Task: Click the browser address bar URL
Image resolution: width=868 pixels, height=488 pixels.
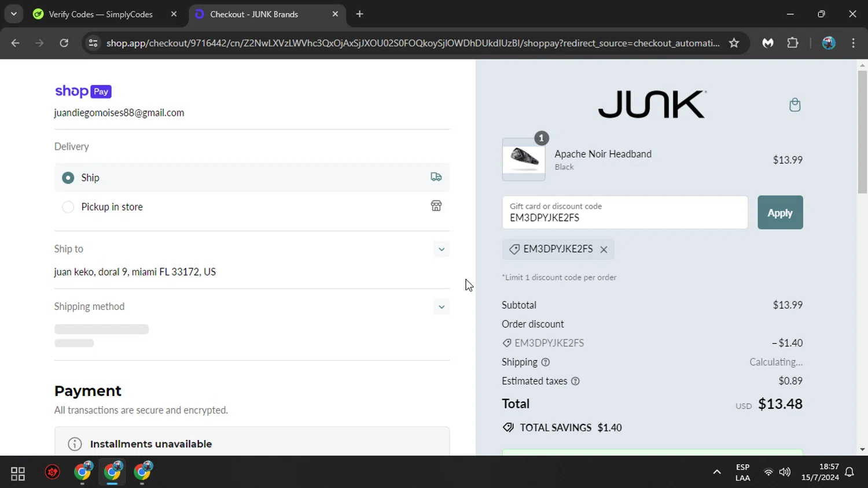Action: tap(413, 43)
